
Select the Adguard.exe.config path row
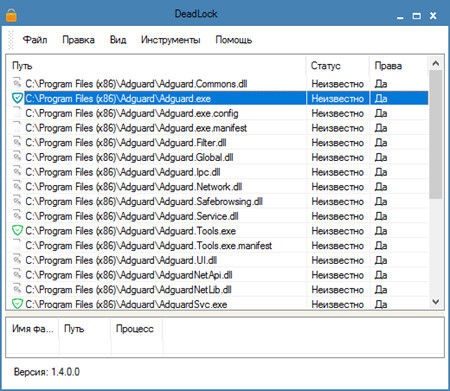coord(132,113)
